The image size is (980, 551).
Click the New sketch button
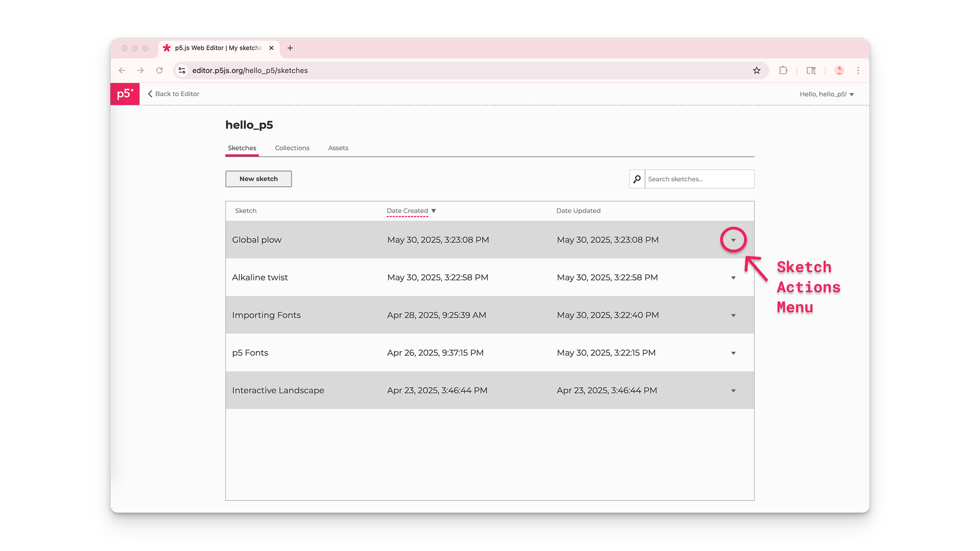(258, 179)
